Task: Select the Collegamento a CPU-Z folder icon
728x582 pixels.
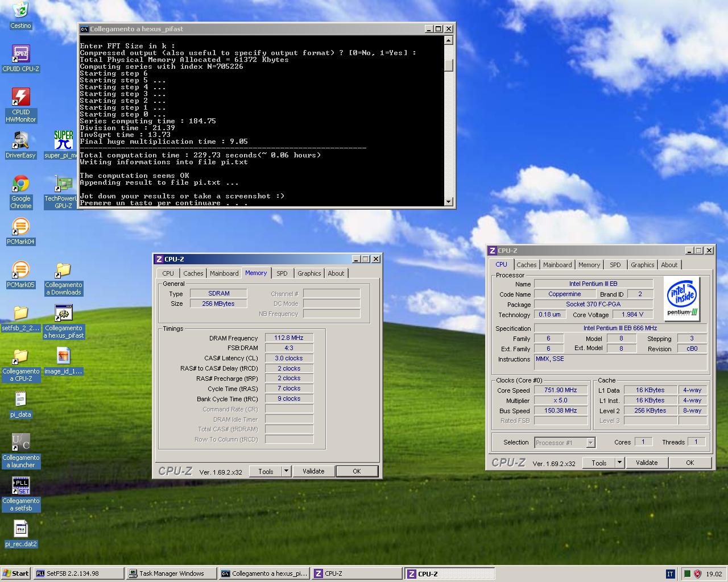Action: click(20, 365)
